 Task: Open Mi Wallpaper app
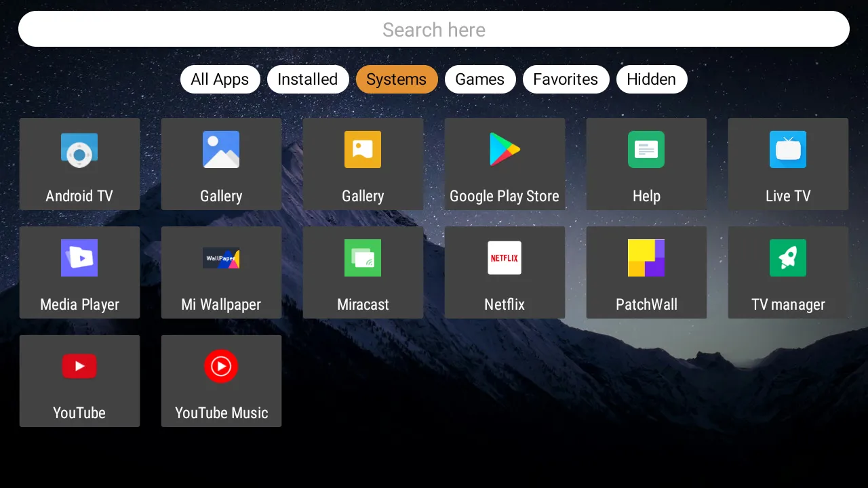point(221,272)
